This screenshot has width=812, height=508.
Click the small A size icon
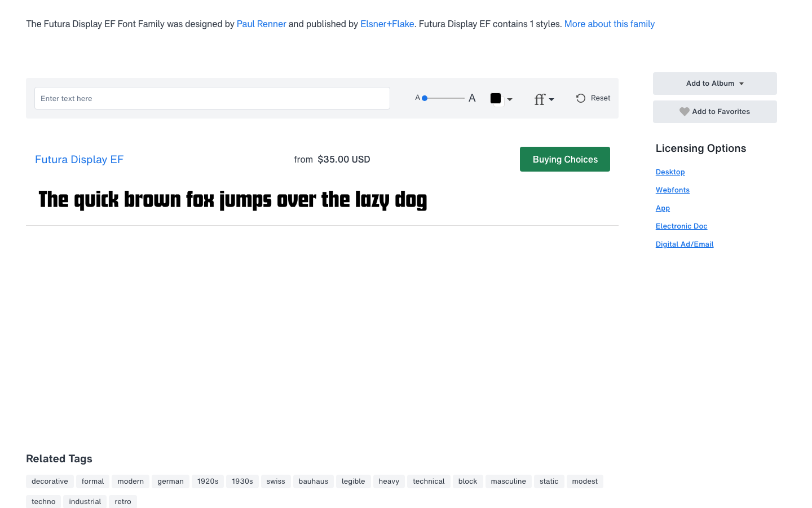pyautogui.click(x=417, y=98)
